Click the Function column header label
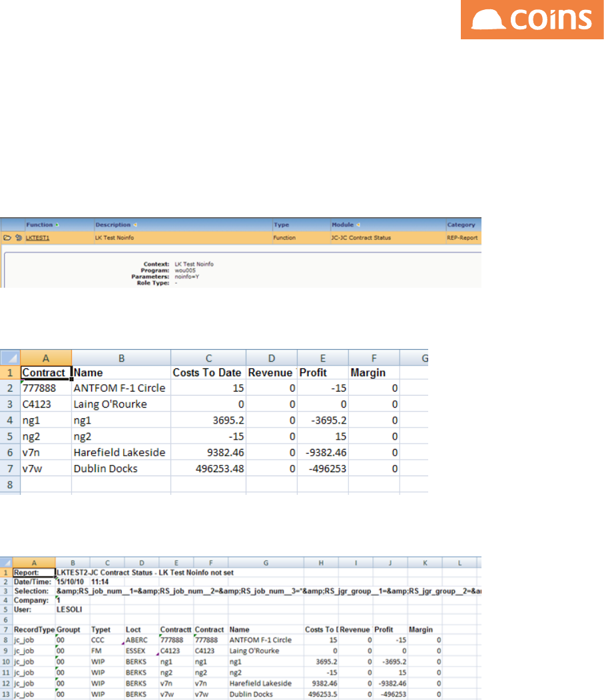This screenshot has height=700, width=604. [39, 225]
